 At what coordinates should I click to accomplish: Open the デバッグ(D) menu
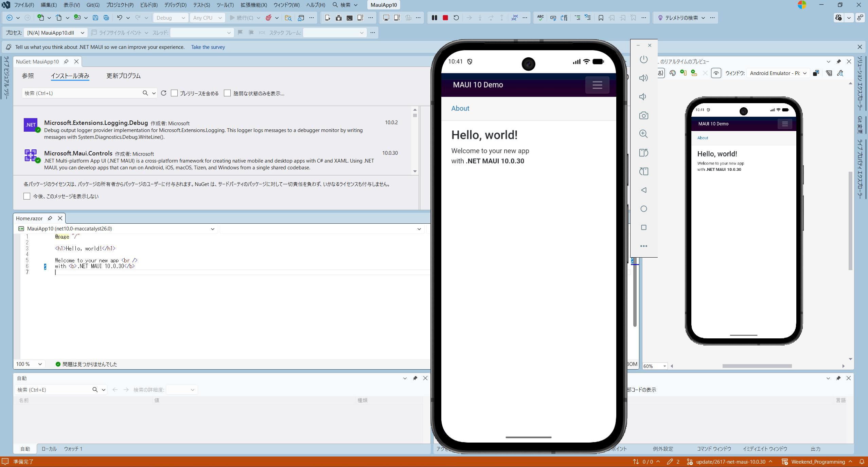click(x=175, y=5)
